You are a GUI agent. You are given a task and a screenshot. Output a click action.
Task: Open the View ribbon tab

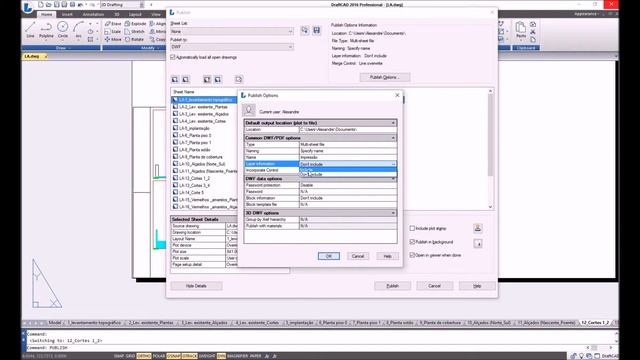[x=156, y=14]
